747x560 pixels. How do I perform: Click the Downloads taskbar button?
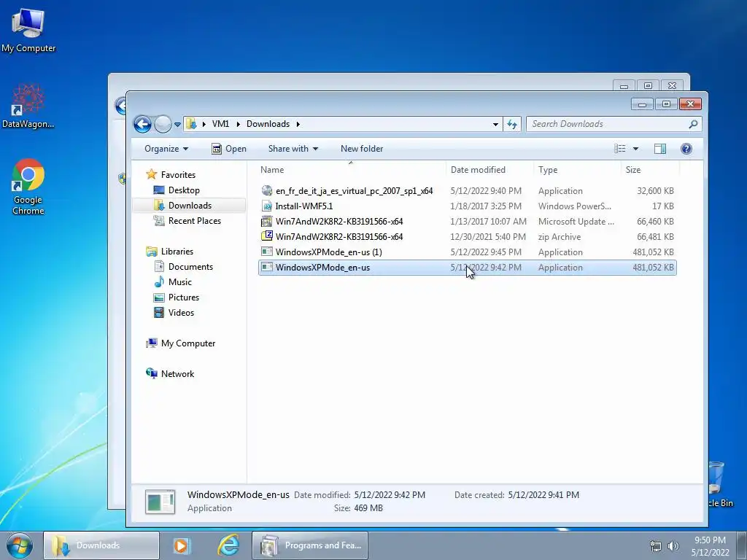pyautogui.click(x=101, y=545)
